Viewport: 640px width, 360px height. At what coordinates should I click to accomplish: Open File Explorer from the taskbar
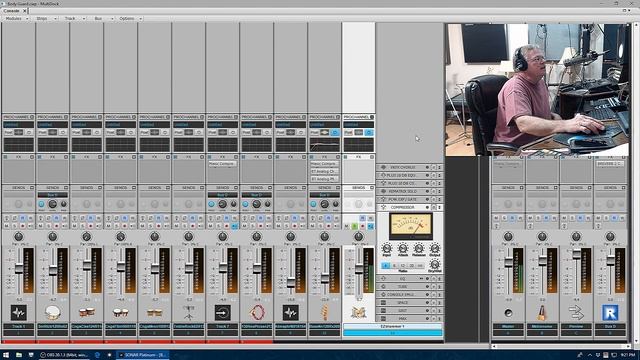[x=19, y=355]
